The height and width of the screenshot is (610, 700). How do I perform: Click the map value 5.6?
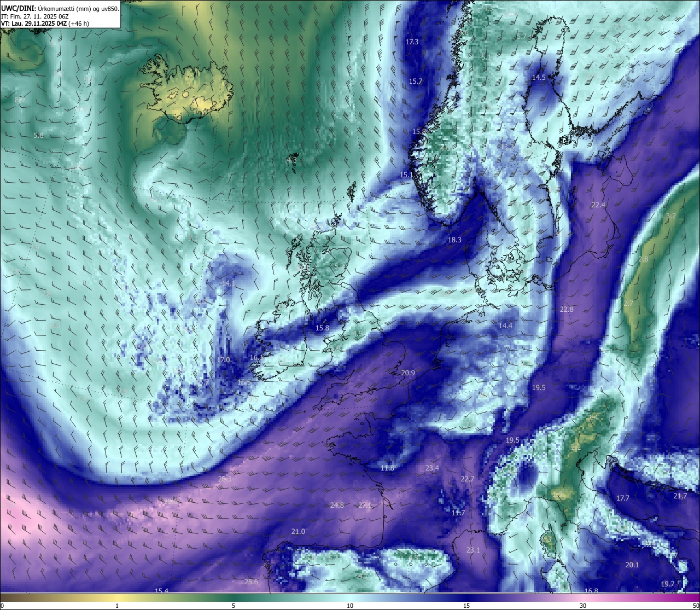(38, 136)
